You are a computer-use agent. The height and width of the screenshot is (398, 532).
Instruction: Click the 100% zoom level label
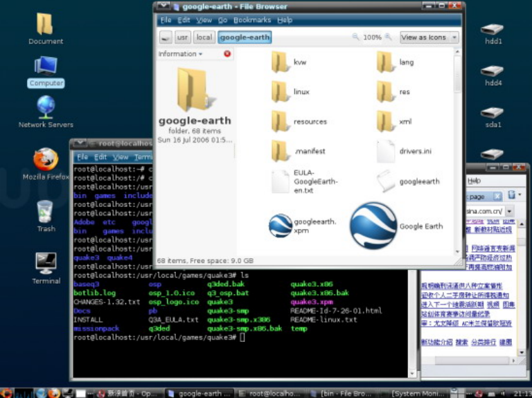pos(372,37)
